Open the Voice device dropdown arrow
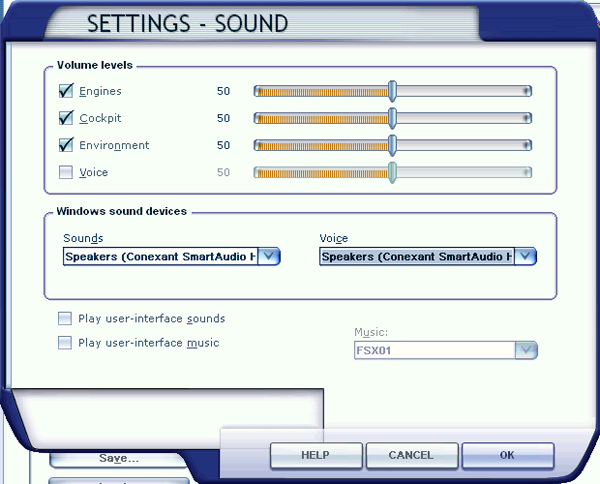This screenshot has height=484, width=600. pos(526,256)
